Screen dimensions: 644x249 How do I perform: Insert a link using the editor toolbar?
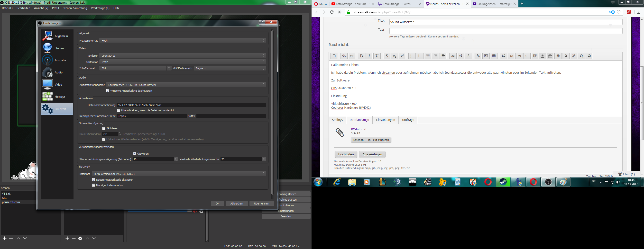tap(478, 56)
